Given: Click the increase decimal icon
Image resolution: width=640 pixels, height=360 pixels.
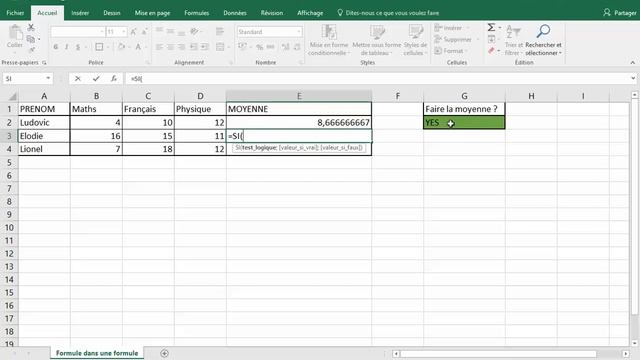Looking at the screenshot, I should click(x=286, y=47).
